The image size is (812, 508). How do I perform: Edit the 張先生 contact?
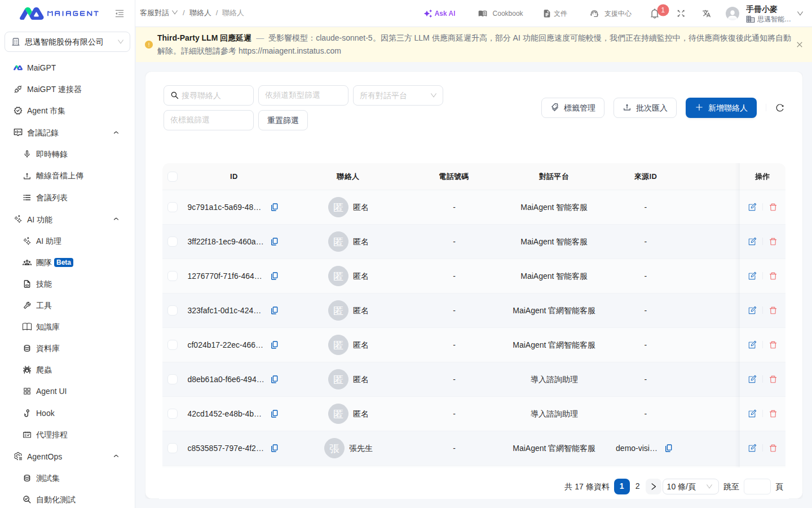click(x=752, y=448)
